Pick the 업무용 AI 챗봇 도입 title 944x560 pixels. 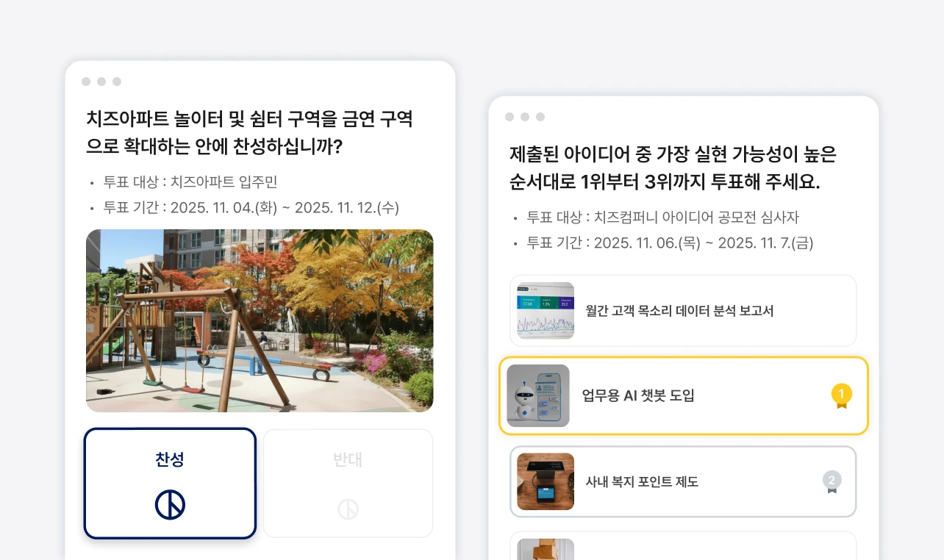point(638,395)
